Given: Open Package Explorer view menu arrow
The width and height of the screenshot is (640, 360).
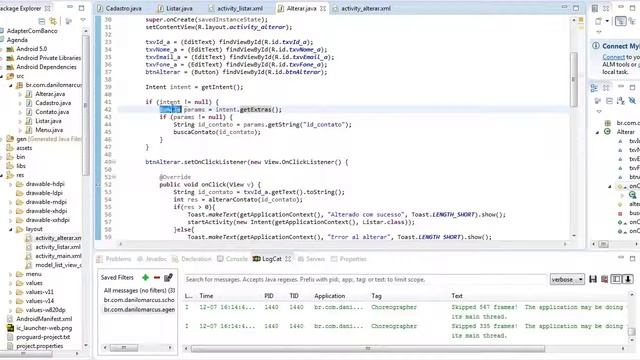Looking at the screenshot, I should (x=83, y=20).
